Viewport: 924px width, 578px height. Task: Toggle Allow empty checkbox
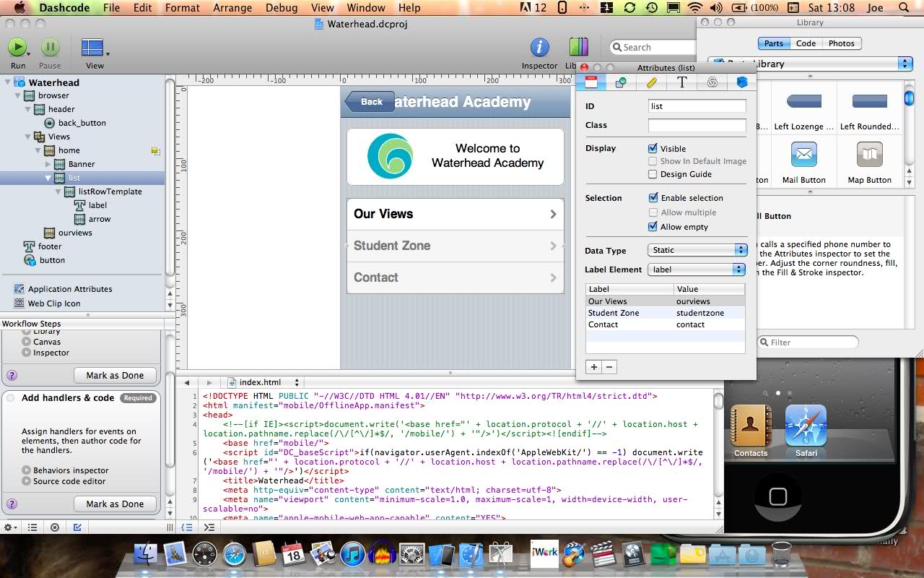[653, 226]
